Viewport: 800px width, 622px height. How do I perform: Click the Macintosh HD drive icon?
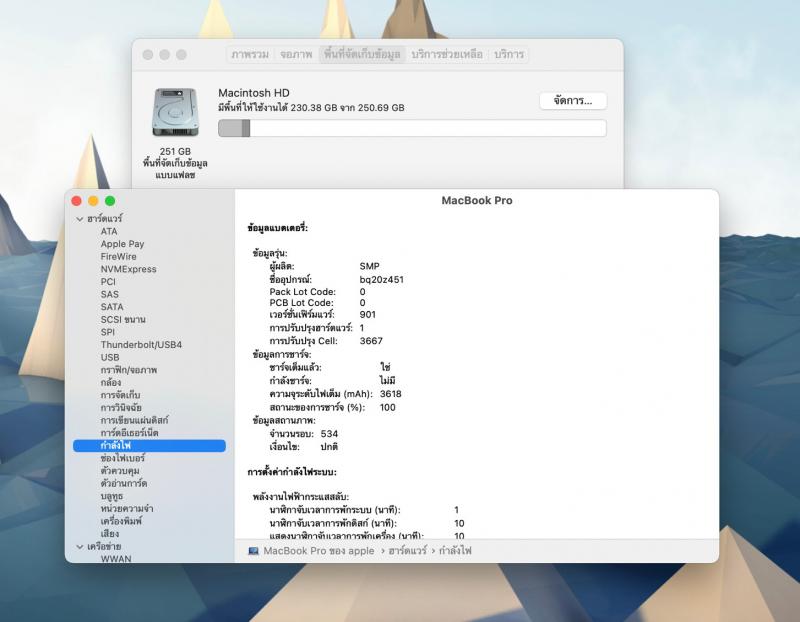click(x=175, y=112)
